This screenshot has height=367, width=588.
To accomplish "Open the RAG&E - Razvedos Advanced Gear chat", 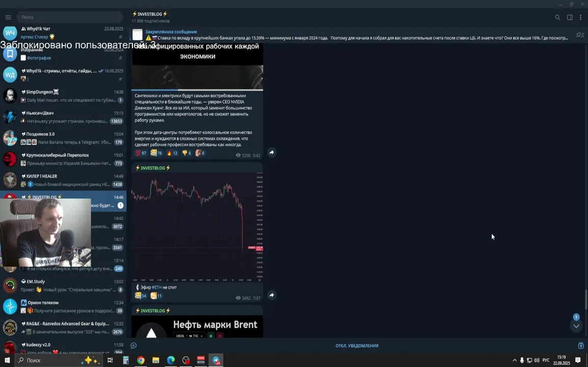I will click(x=63, y=328).
